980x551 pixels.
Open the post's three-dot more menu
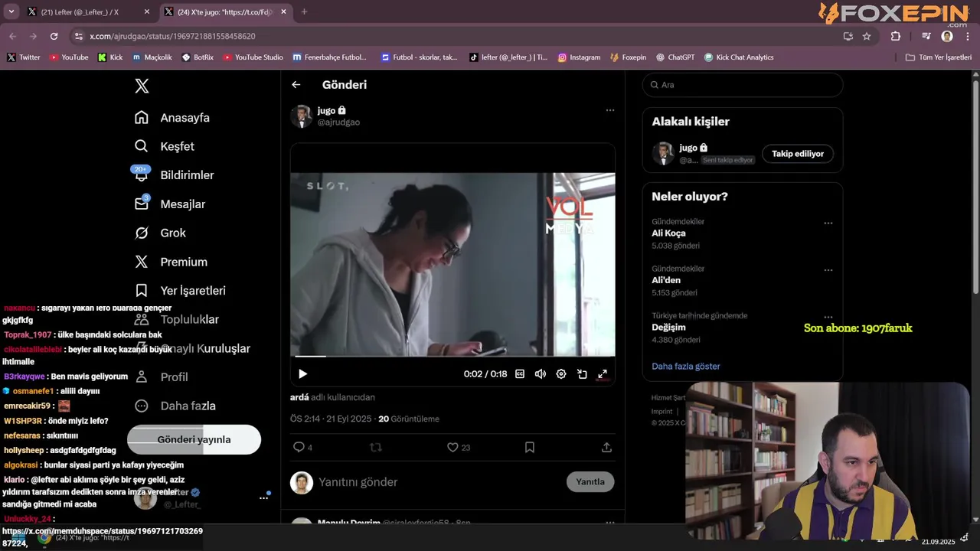(610, 110)
